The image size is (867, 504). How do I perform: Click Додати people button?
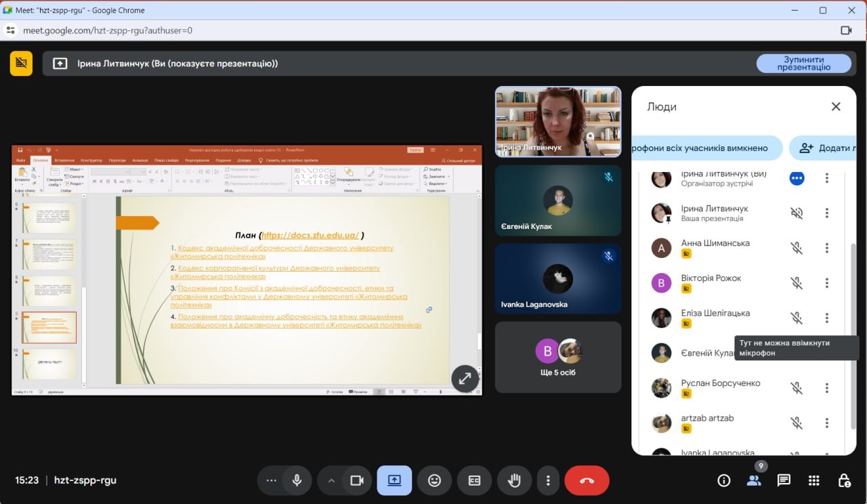823,148
